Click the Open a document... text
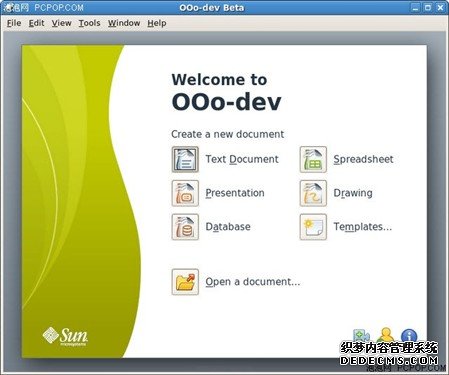Screen dimensions: 449x375 (253, 282)
